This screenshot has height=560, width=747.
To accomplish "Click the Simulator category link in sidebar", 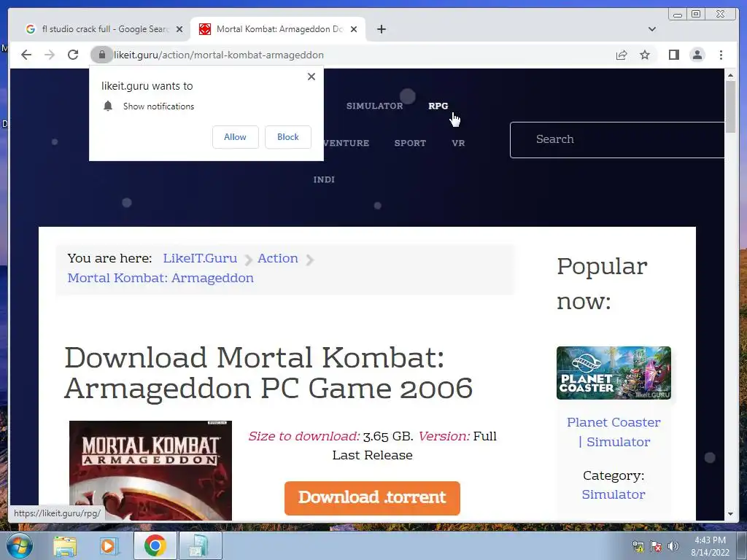I will [x=614, y=494].
